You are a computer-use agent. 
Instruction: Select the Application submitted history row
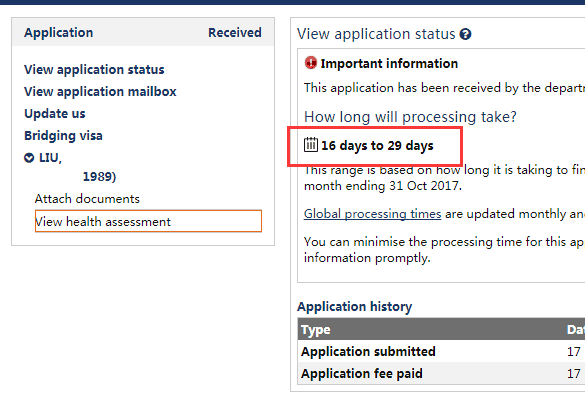441,352
